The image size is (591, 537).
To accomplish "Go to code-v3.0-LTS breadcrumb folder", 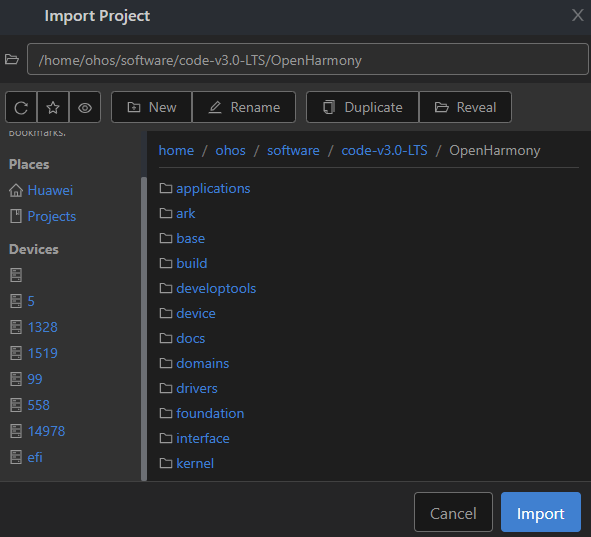I will (x=384, y=150).
